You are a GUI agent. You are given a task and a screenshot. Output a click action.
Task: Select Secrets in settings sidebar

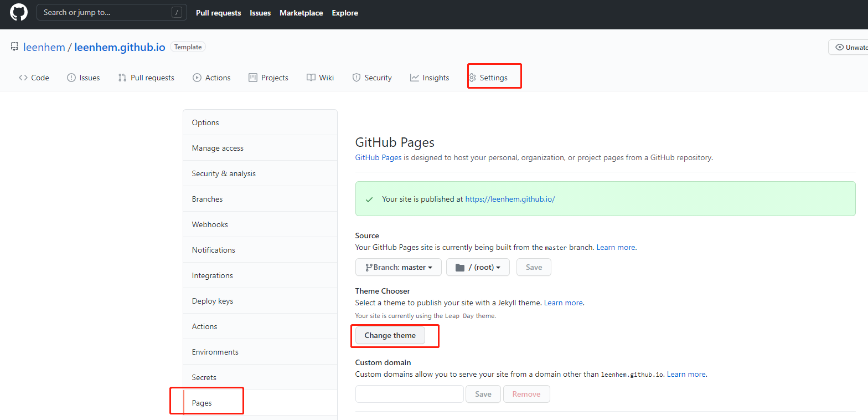point(260,377)
